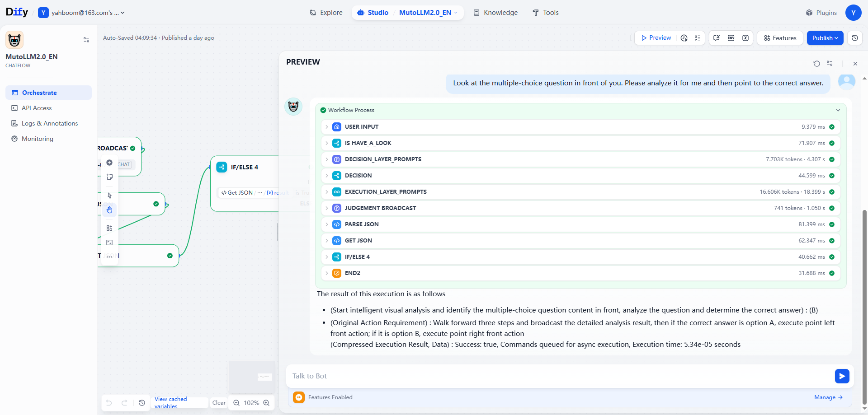
Task: Switch to pointer mode on the canvas toolbar
Action: pos(109,196)
